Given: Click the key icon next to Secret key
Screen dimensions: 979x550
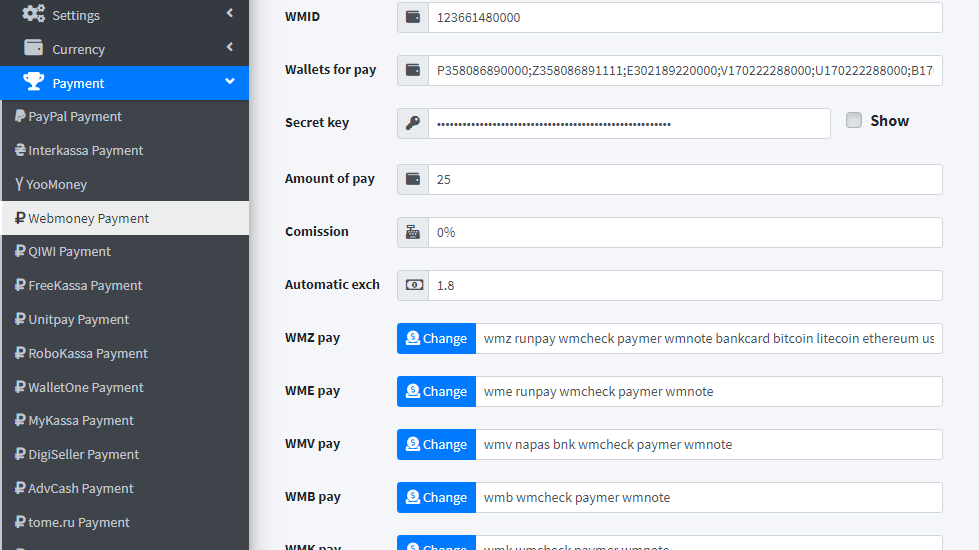Looking at the screenshot, I should pyautogui.click(x=413, y=123).
